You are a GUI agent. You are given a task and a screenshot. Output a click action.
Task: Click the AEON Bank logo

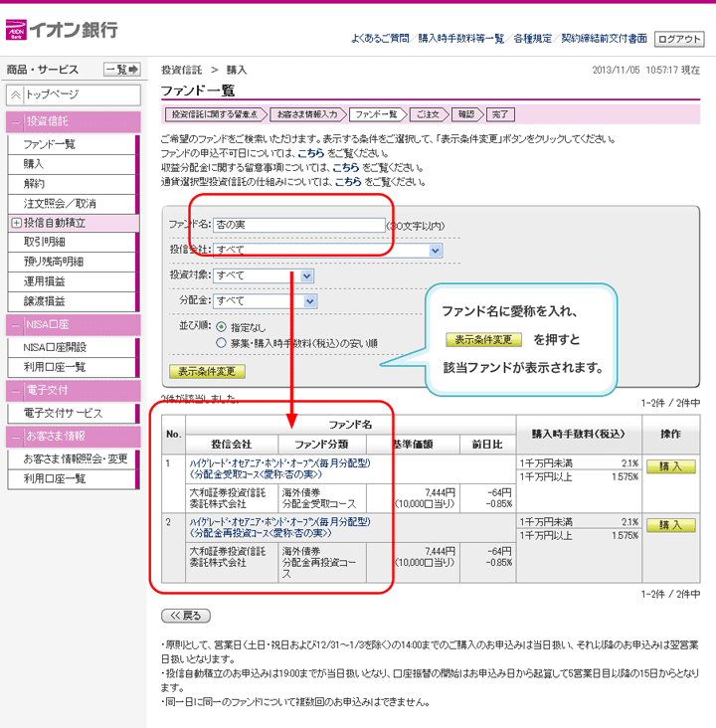coord(62,30)
